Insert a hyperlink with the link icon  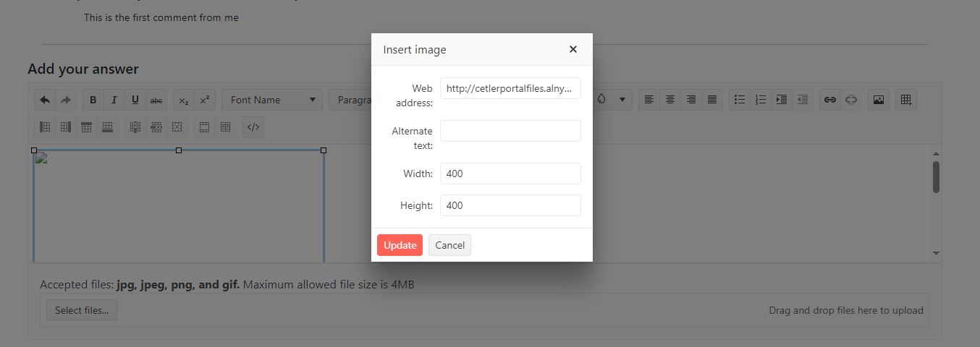pos(830,100)
